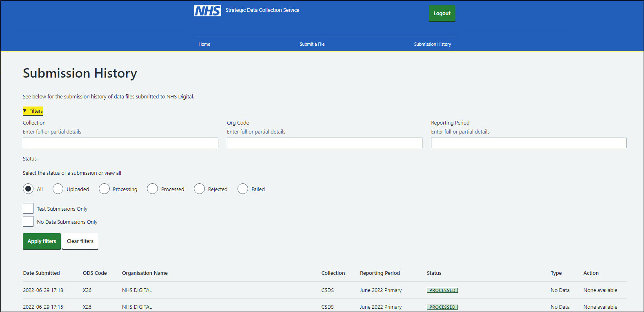
Task: Click the Clear filters button
Action: (x=80, y=241)
